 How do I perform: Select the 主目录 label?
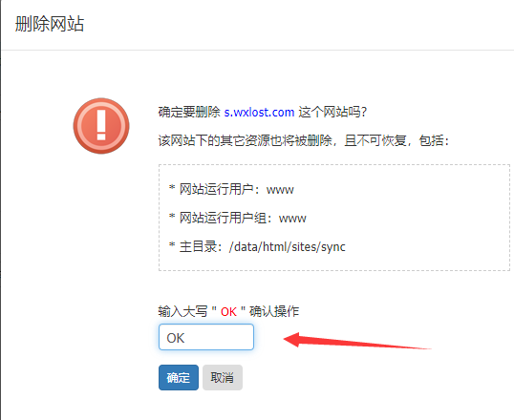[199, 246]
